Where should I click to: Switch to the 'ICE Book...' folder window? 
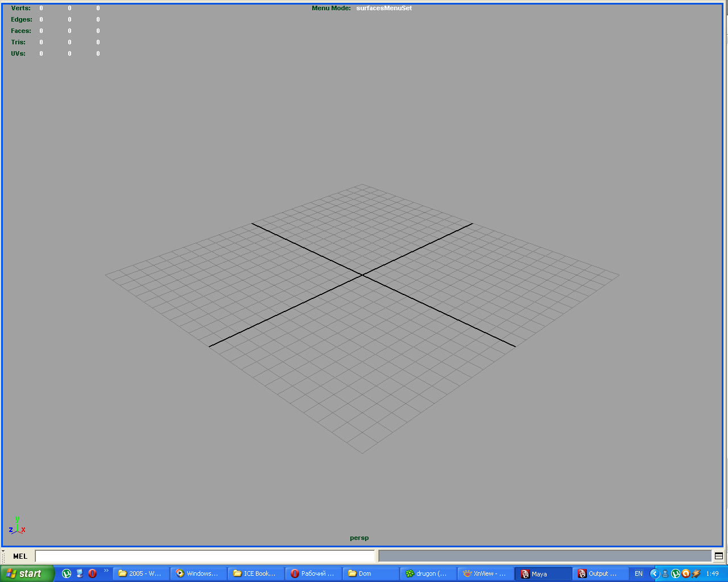256,573
